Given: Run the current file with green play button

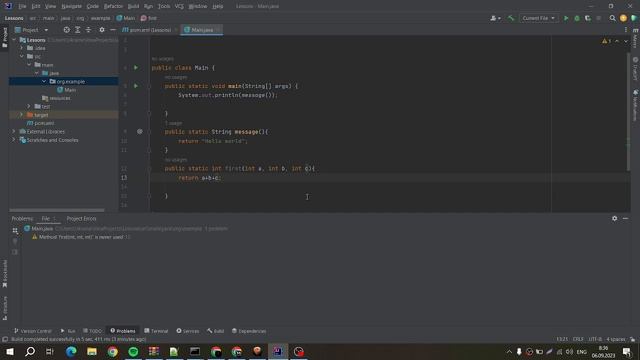Looking at the screenshot, I should pyautogui.click(x=566, y=18).
